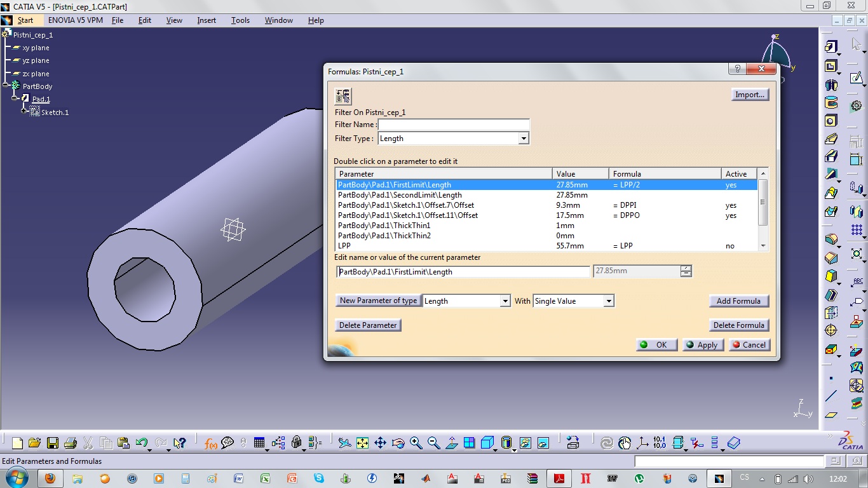Click the Import... button
This screenshot has height=488, width=868.
[750, 95]
